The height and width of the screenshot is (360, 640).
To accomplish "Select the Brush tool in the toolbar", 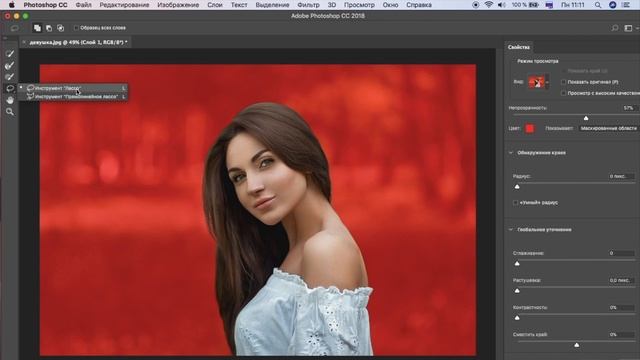I will click(x=10, y=77).
